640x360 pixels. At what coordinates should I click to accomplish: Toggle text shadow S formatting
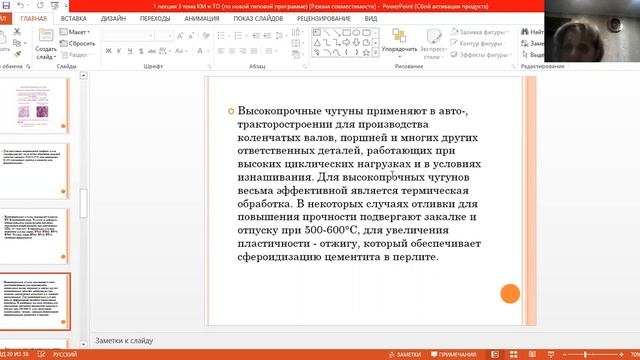(141, 51)
